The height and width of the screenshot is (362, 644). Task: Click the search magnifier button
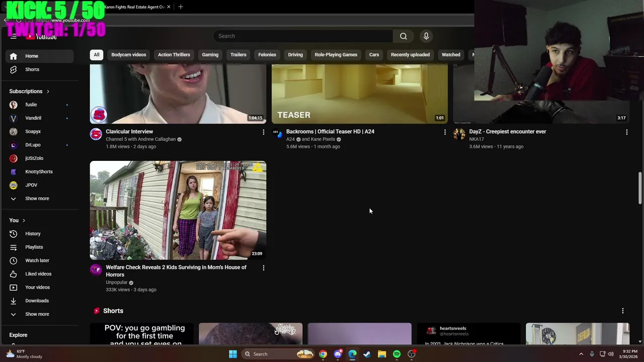pos(404,36)
